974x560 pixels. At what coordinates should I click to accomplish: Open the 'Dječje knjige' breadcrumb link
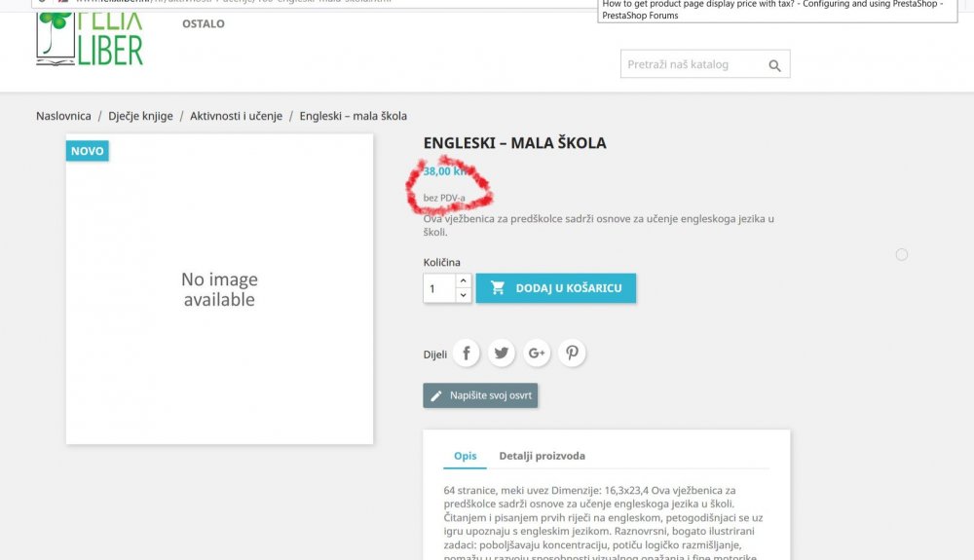coord(140,116)
